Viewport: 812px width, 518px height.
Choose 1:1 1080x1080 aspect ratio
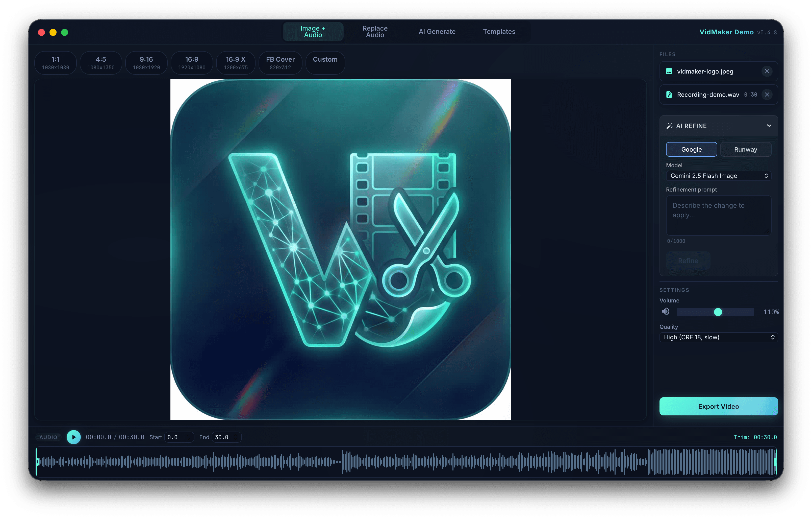click(x=55, y=63)
